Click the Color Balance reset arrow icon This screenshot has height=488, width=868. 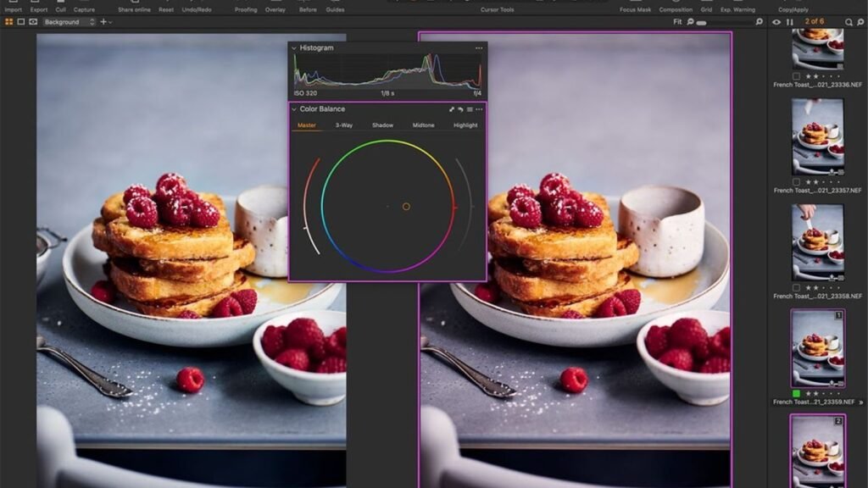pos(460,109)
